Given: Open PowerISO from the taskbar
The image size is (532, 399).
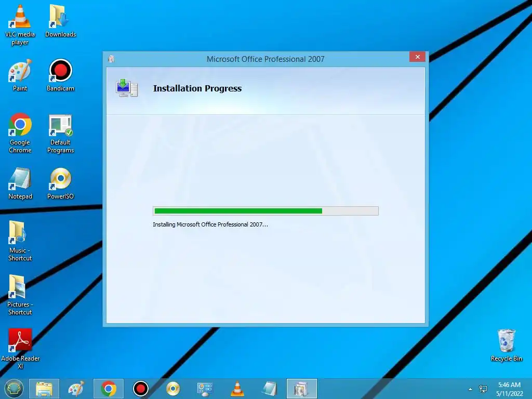Looking at the screenshot, I should (x=173, y=389).
